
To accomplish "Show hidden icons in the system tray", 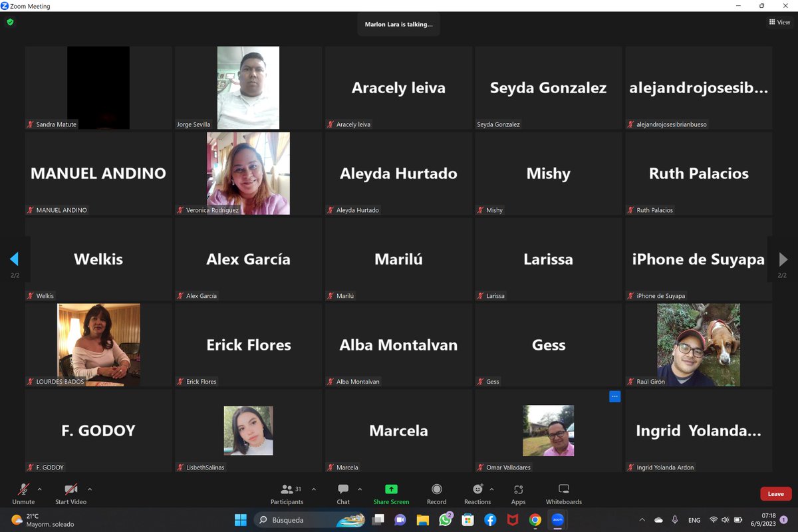I will coord(642,520).
